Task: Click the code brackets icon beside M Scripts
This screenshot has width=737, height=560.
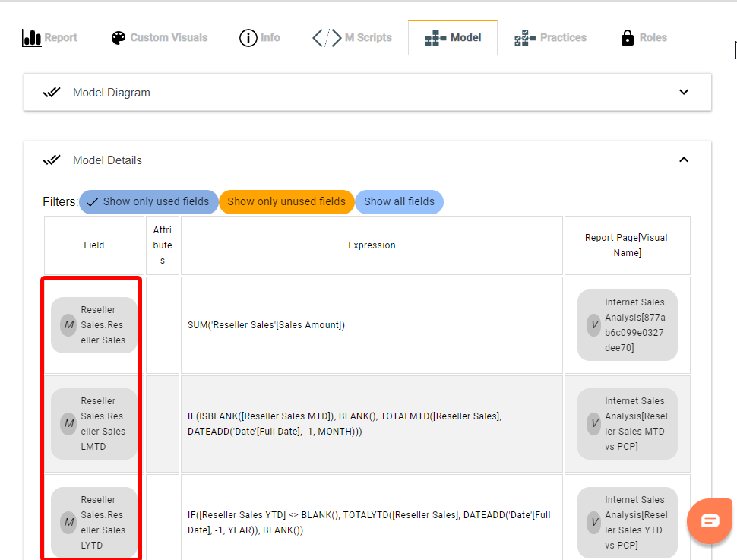Action: pos(327,38)
